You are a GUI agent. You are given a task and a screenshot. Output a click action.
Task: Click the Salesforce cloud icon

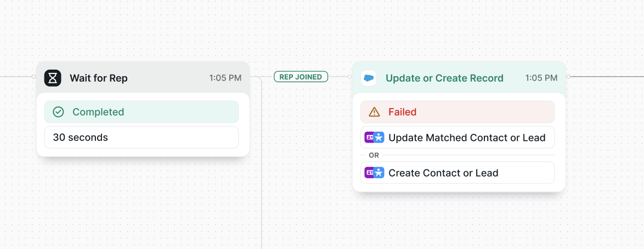coord(369,78)
